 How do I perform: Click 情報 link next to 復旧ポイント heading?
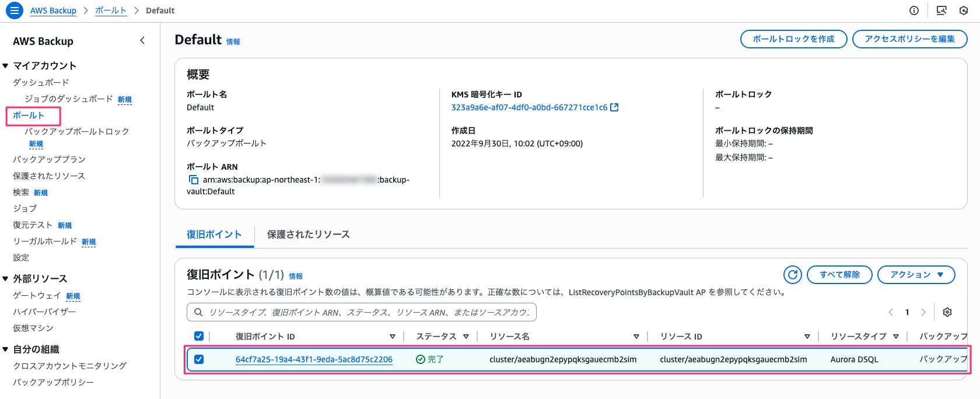[296, 276]
